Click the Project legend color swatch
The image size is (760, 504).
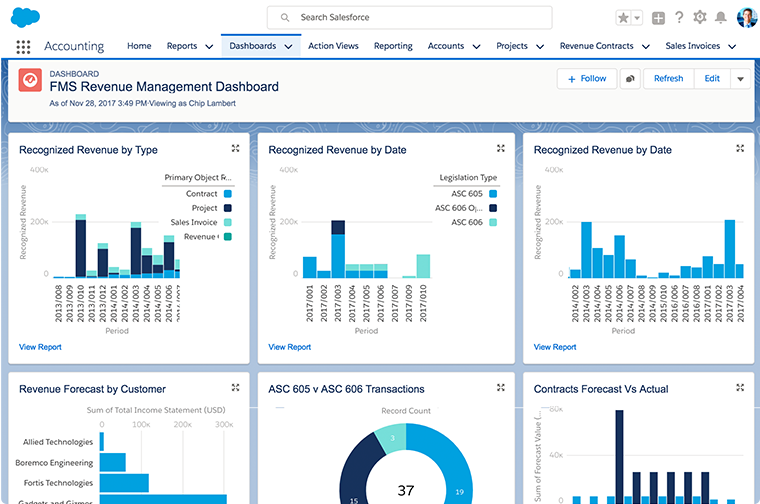tap(228, 208)
